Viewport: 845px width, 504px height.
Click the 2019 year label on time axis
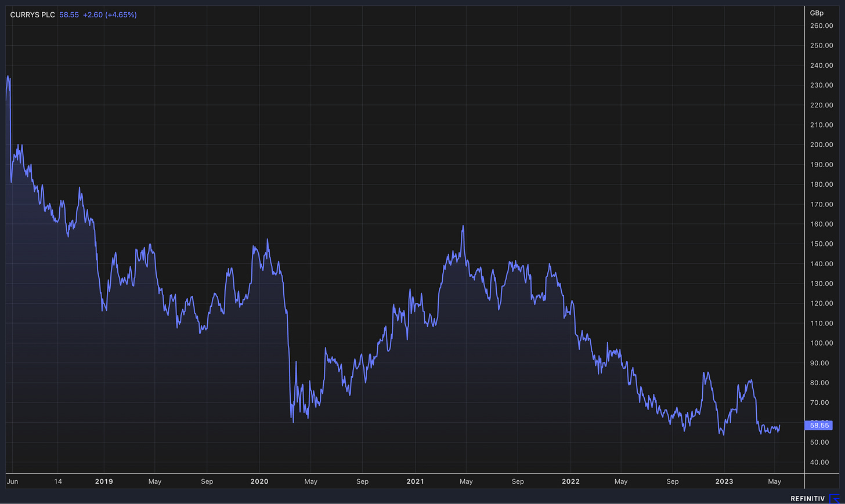pos(104,481)
